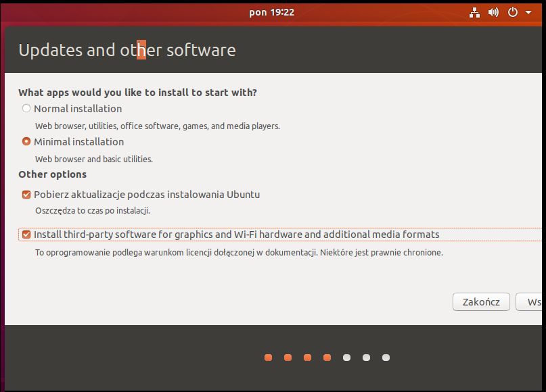
Task: Toggle Pobierz aktualizacje podczas instalowania Ubuntu checkbox
Action: pyautogui.click(x=26, y=195)
